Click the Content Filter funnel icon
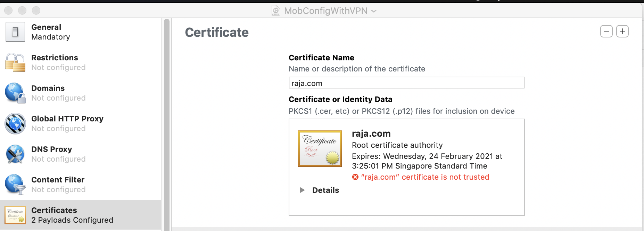 [x=15, y=185]
